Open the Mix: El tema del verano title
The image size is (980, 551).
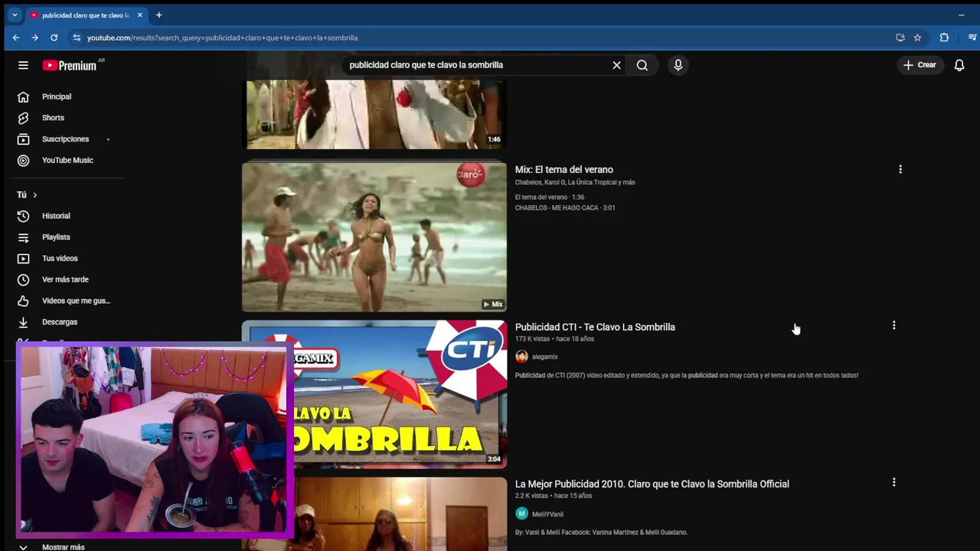point(563,170)
